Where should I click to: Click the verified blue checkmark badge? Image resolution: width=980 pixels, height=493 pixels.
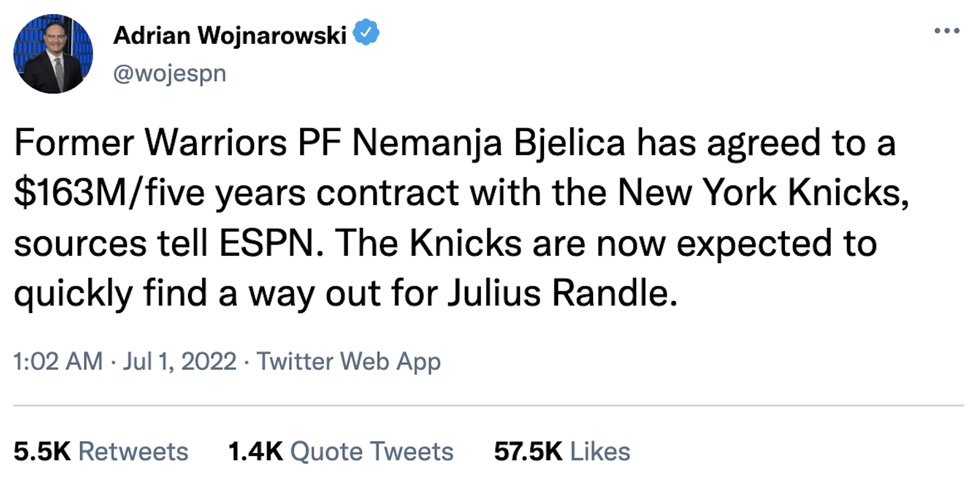[x=366, y=33]
